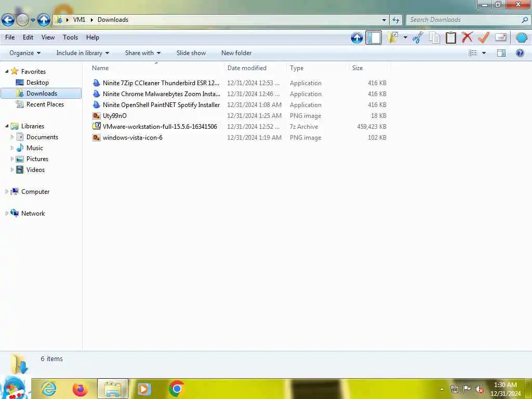
Task: Show hidden tray icons arrow
Action: (442, 389)
